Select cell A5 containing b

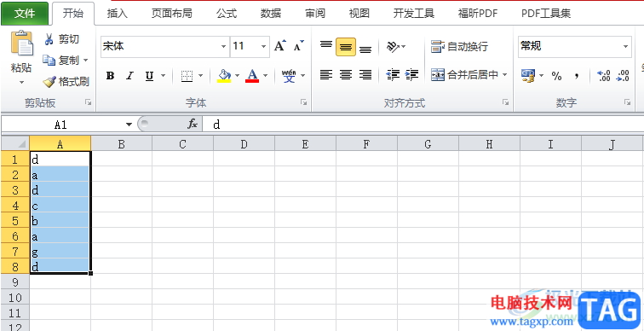pos(60,220)
